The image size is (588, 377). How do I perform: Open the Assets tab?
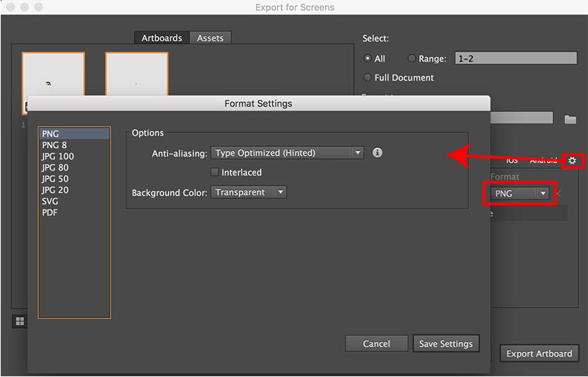pyautogui.click(x=210, y=38)
